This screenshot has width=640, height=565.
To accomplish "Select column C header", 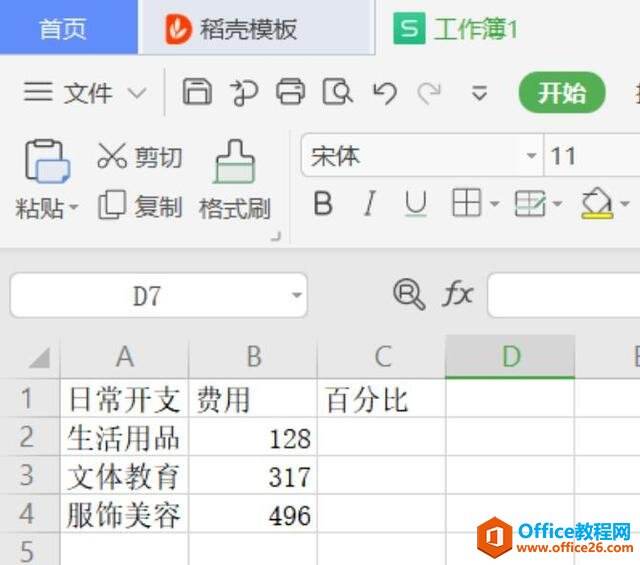I will tap(382, 357).
